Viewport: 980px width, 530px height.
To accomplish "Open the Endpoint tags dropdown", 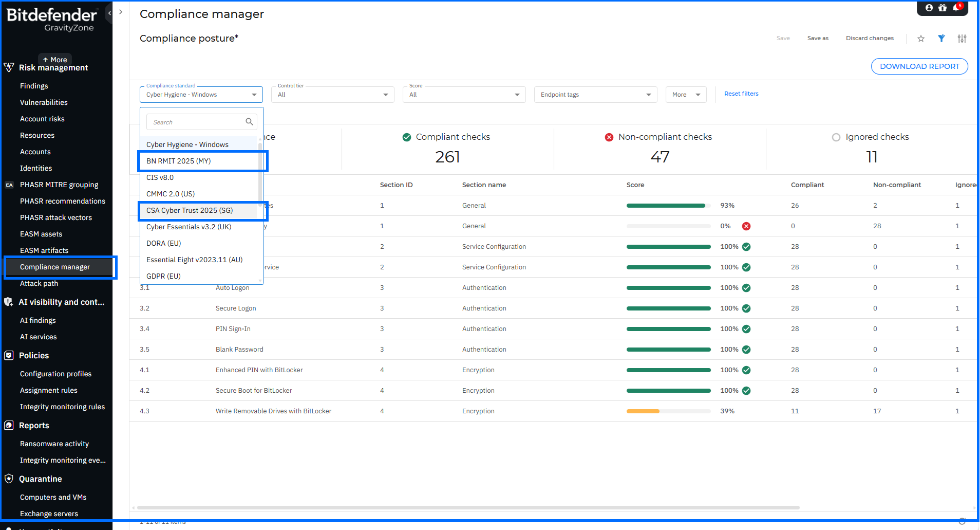I will 596,95.
